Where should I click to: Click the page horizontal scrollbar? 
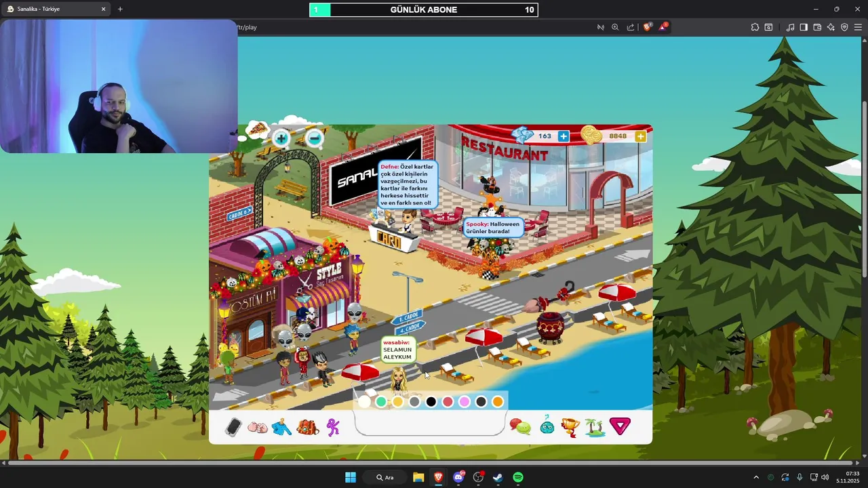[431, 463]
